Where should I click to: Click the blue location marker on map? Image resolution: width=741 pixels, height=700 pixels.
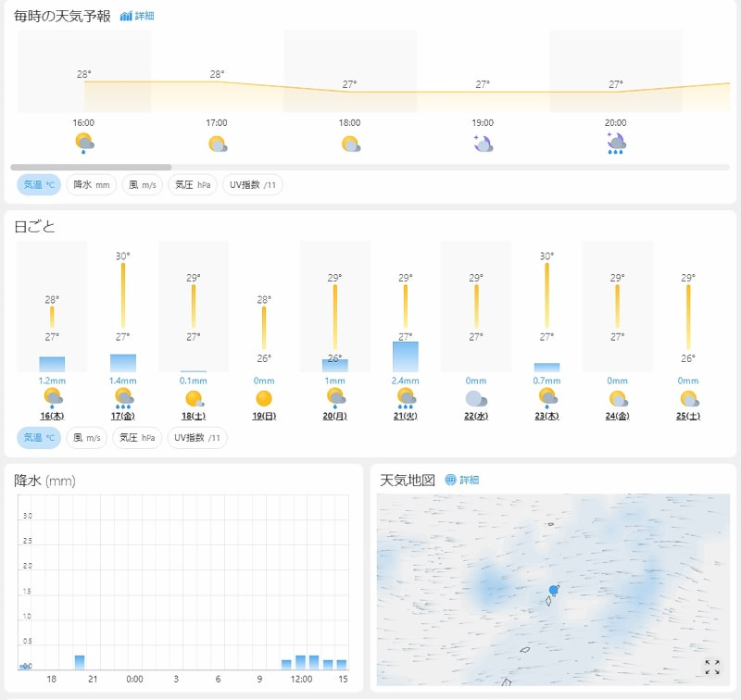click(554, 590)
